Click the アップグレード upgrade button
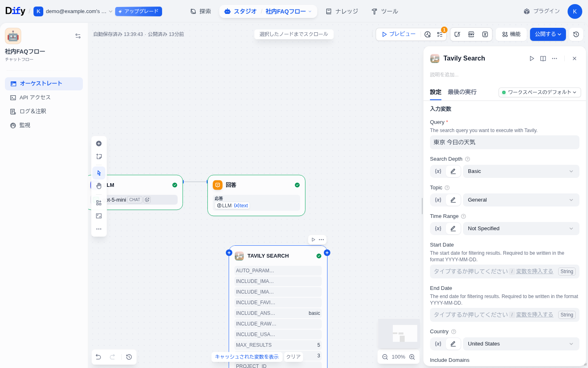This screenshot has height=368, width=588. point(138,11)
